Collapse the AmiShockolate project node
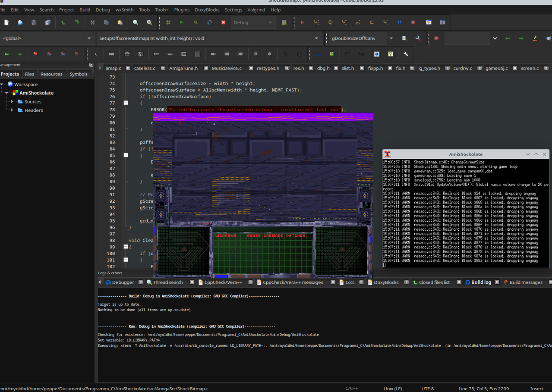Viewport: 552px width, 392px height. coord(7,93)
